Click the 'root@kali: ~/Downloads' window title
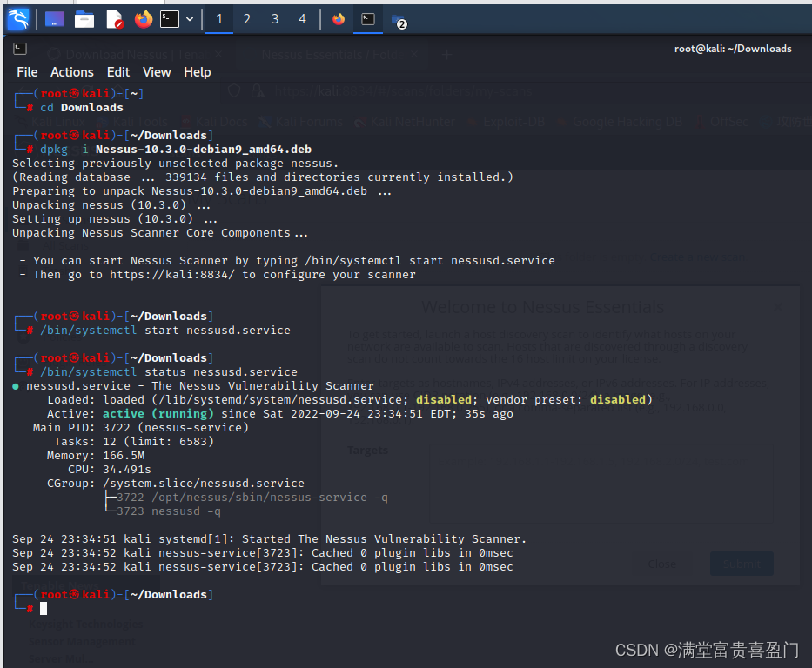 click(733, 49)
